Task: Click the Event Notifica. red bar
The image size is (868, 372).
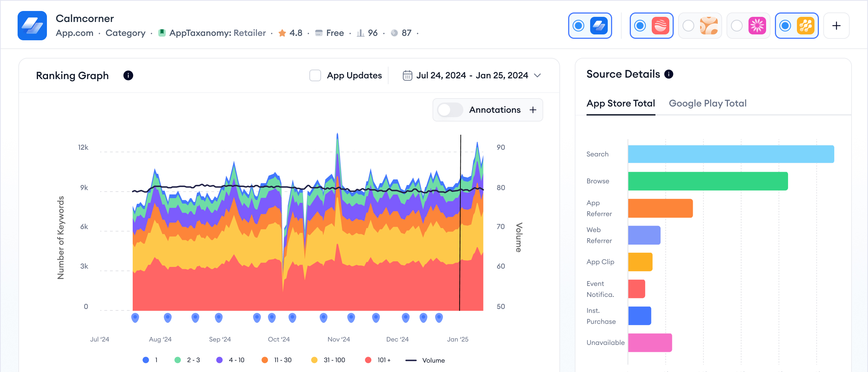Action: click(x=637, y=289)
